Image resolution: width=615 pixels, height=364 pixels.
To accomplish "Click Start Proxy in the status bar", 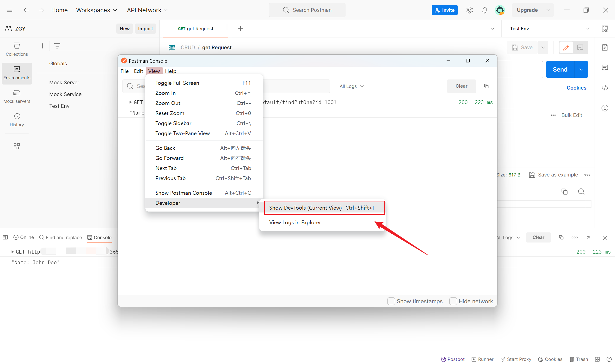I will 516,359.
